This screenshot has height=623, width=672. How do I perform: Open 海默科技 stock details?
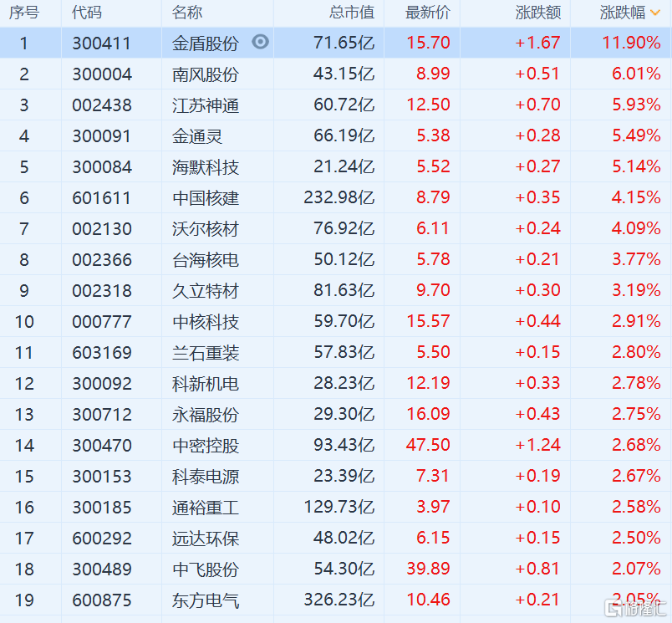(x=206, y=167)
